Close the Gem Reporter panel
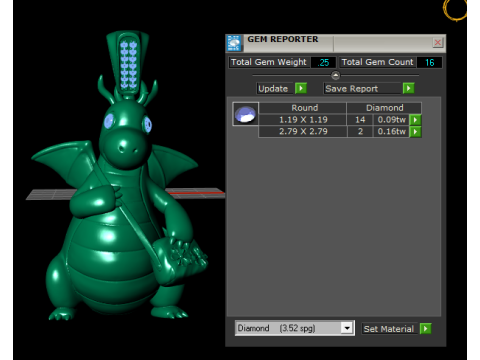This screenshot has width=480, height=360. point(437,42)
